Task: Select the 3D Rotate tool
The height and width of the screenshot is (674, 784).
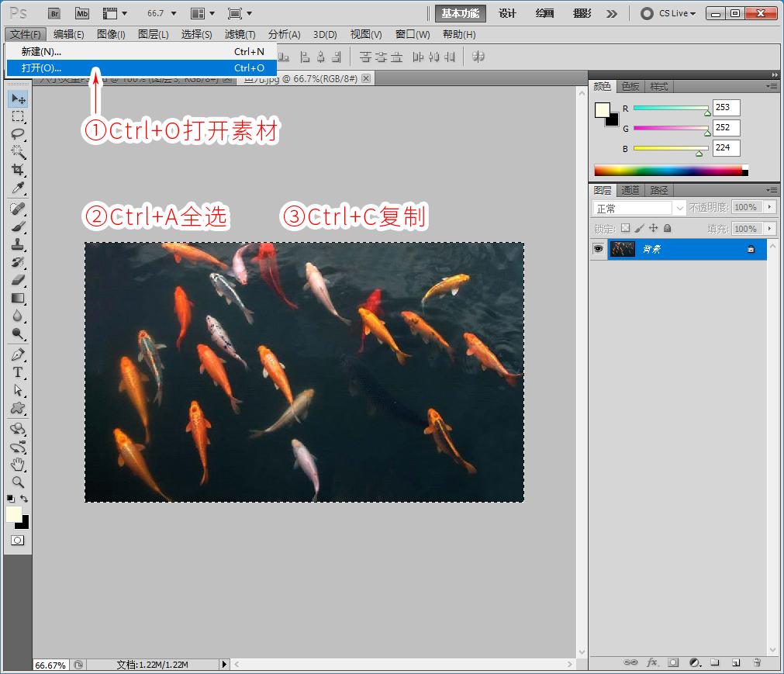Action: coord(18,429)
